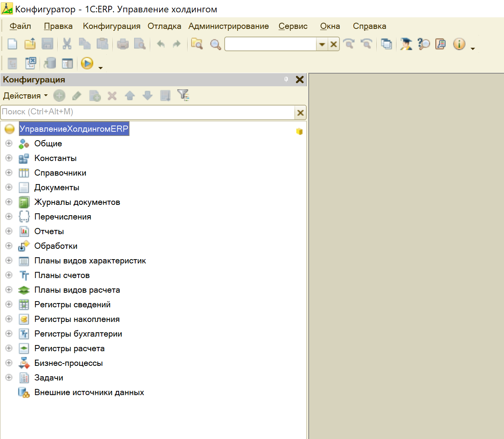Screen dimensions: 504x439
Task: Close the Конфигурация panel
Action: (300, 79)
